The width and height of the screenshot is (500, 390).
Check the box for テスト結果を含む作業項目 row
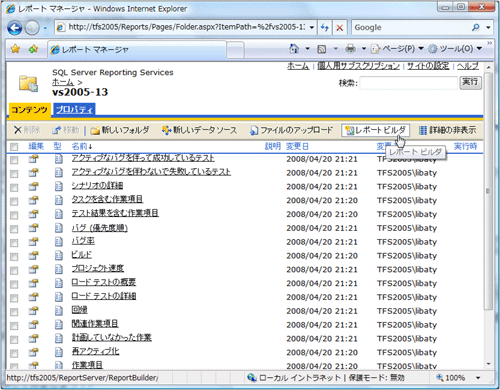(14, 215)
